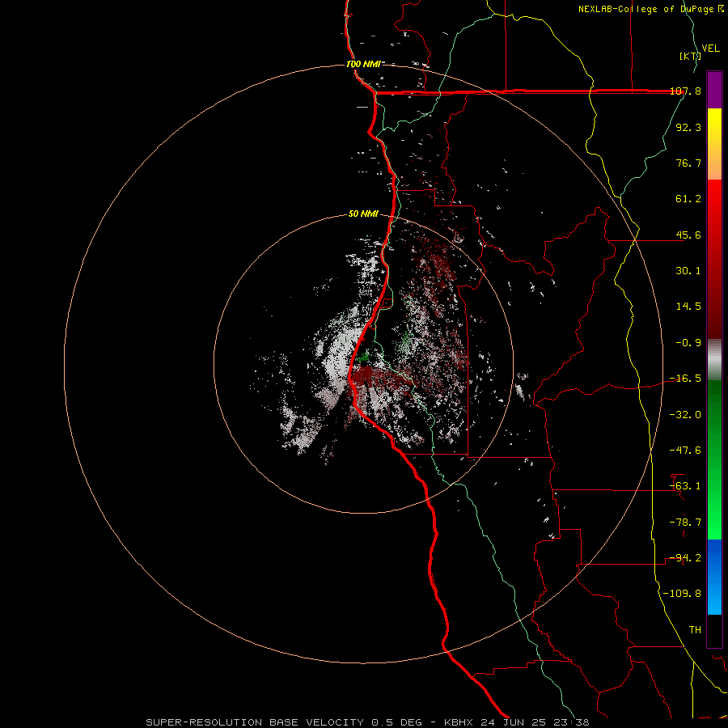The width and height of the screenshot is (728, 728).
Task: Click the 24 JUN 25 23:38 timestamp
Action: (533, 722)
